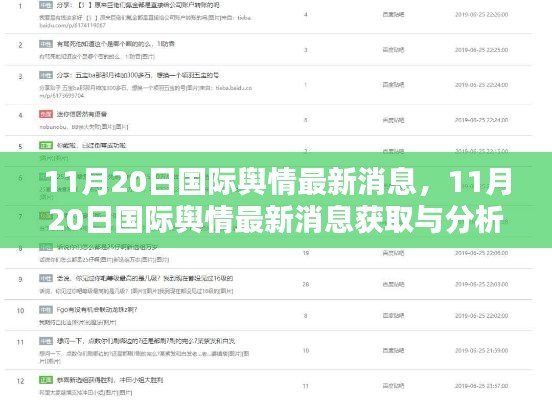This screenshot has width=552, height=400.
Task: Click the source cell in row 10
Action: pyautogui.click(x=393, y=315)
